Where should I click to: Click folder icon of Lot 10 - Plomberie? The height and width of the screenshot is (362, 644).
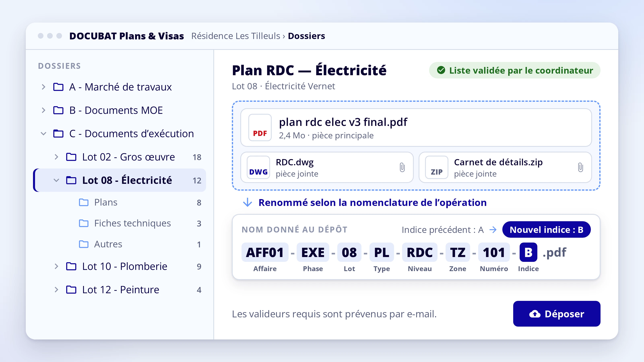point(71,266)
